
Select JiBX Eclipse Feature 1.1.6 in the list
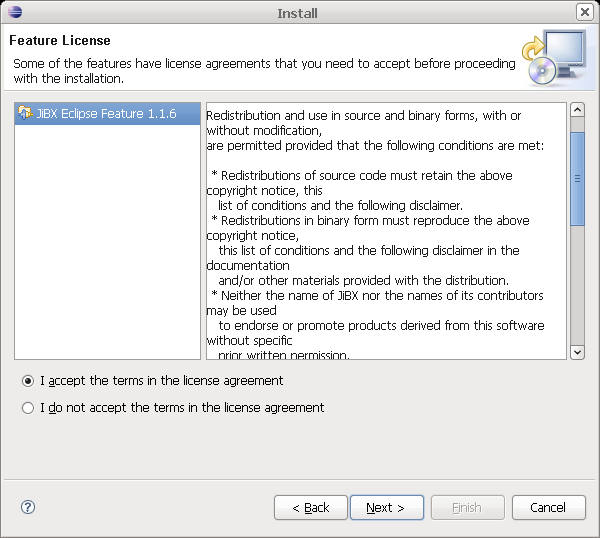point(106,114)
